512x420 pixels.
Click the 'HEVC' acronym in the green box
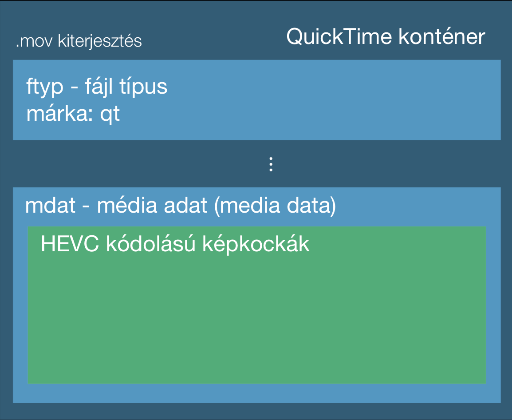coord(70,244)
